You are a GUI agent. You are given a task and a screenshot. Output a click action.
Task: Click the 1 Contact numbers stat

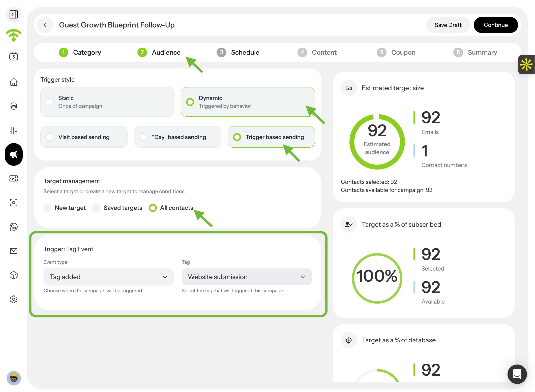click(x=440, y=156)
